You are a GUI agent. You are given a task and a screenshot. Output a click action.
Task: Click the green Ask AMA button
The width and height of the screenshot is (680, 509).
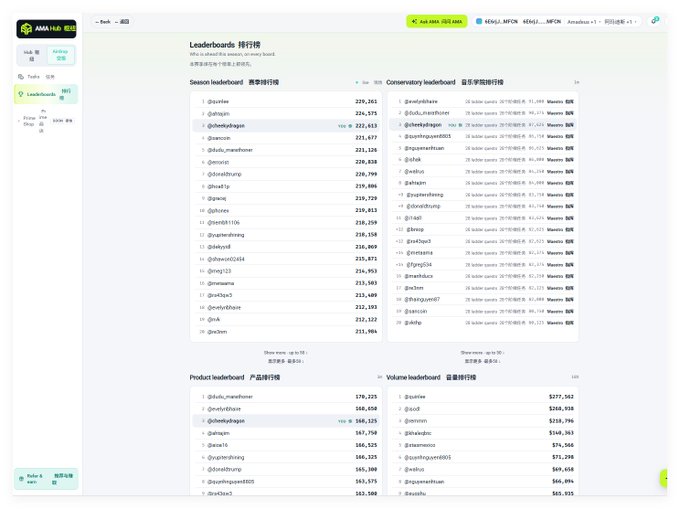point(437,21)
